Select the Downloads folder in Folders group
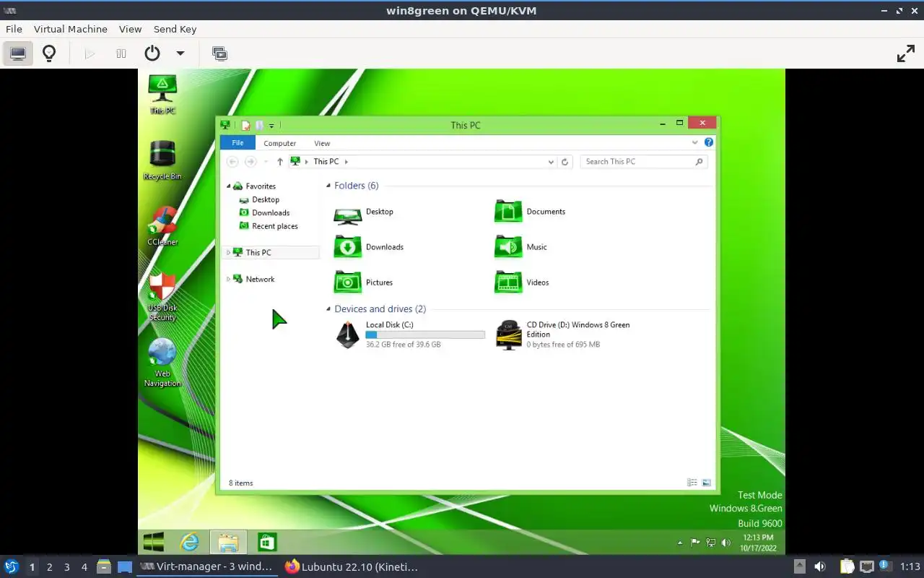The width and height of the screenshot is (924, 578). tap(348, 247)
